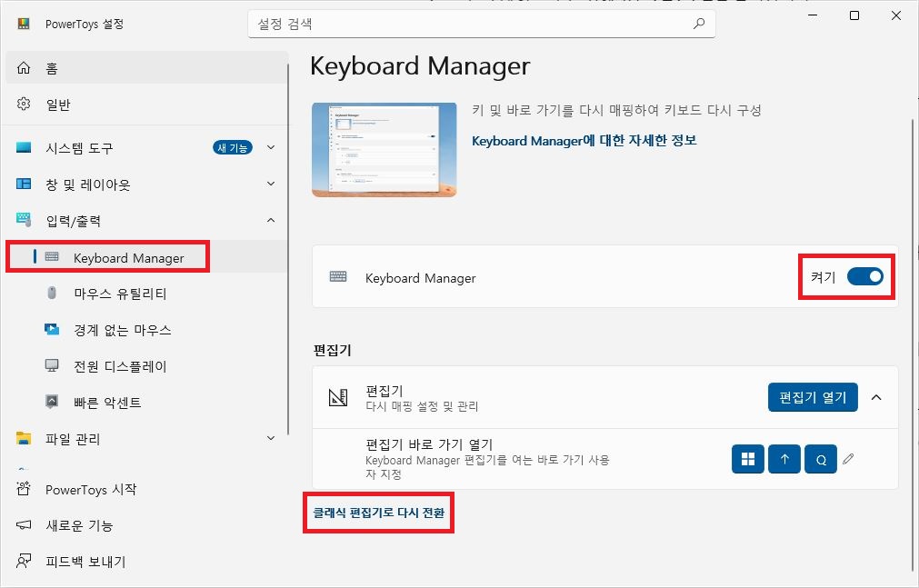This screenshot has height=588, width=919.
Task: Click the 빠른 악센트 icon
Action: pyautogui.click(x=52, y=402)
